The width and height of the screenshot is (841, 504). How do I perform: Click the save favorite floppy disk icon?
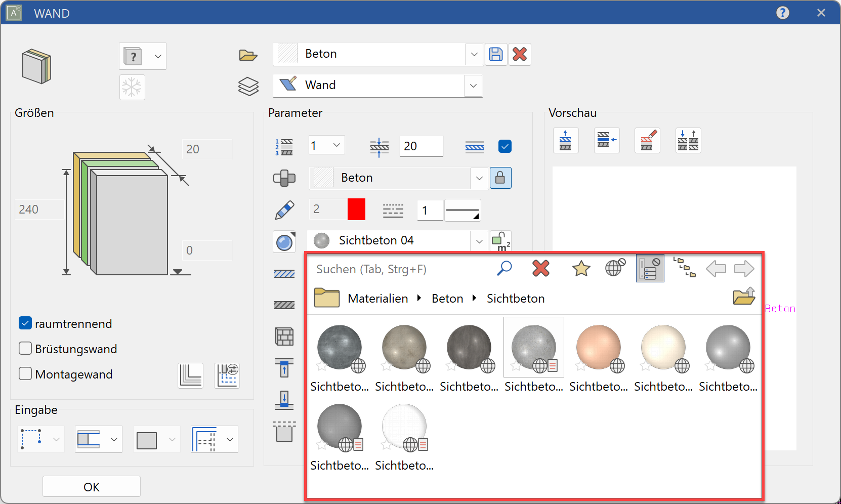[496, 54]
